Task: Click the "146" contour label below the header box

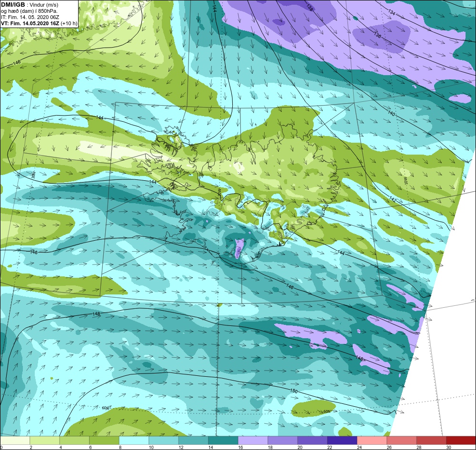Action: point(17,62)
